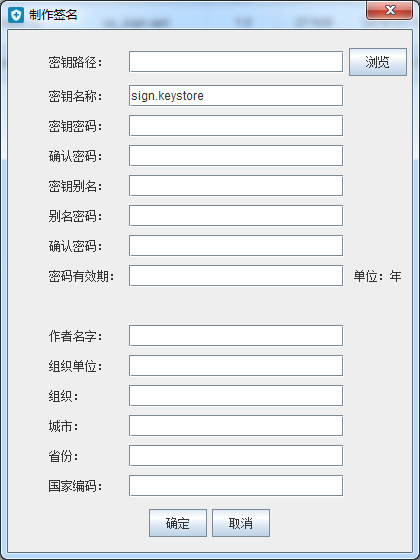Focus the 密钥路径 input field
Screen dimensions: 420x560
236,61
